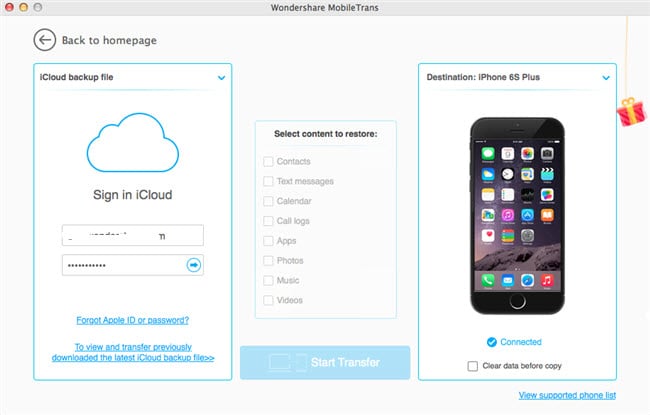650x415 pixels.
Task: Open previously downloaded iCloud backup file link
Action: tap(133, 352)
